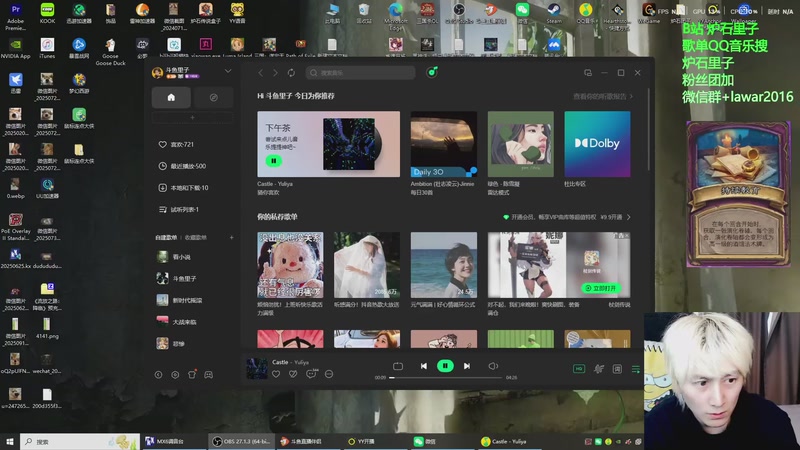The image size is (800, 450).
Task: Open the Windows Start button
Action: [x=10, y=441]
